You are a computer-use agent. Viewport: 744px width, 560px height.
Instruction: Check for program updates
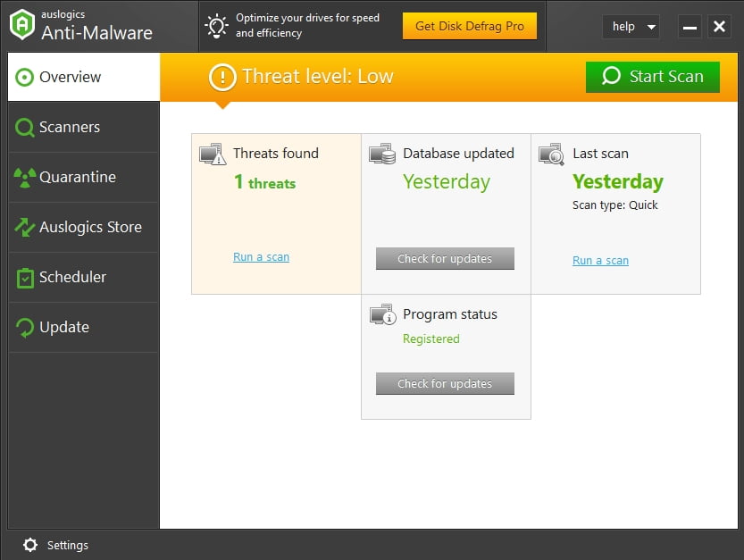445,383
